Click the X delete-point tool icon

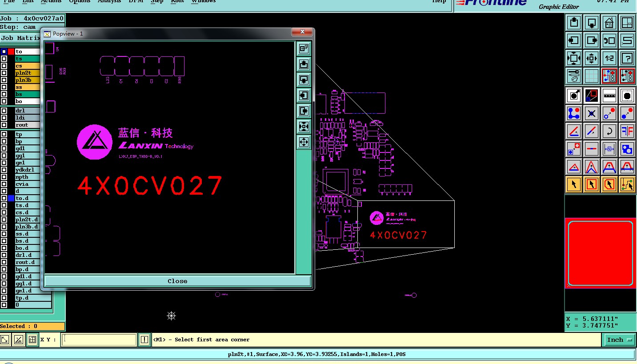coord(592,113)
